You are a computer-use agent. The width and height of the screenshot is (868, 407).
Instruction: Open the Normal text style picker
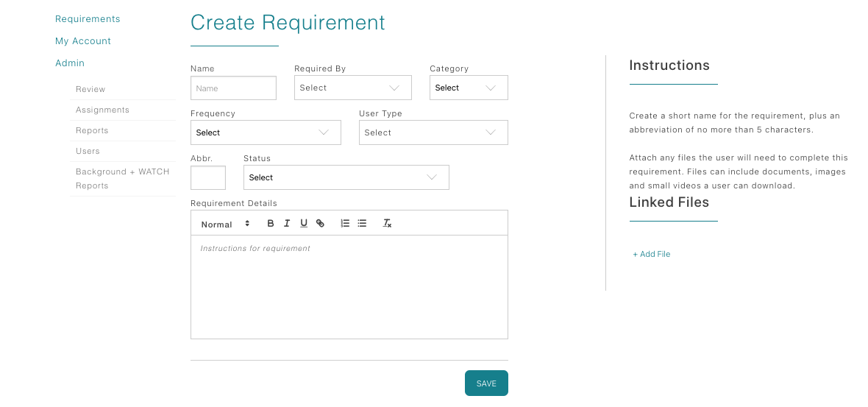[x=226, y=224]
